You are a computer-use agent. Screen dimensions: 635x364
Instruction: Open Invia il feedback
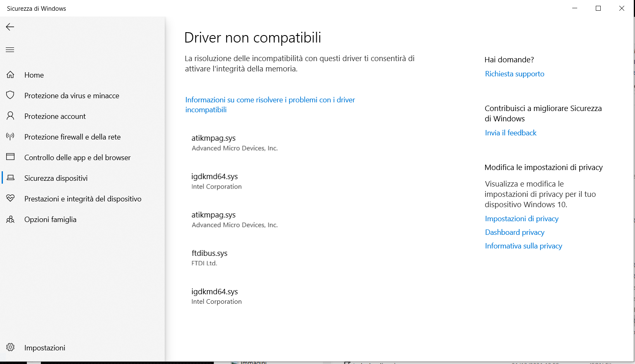tap(511, 132)
